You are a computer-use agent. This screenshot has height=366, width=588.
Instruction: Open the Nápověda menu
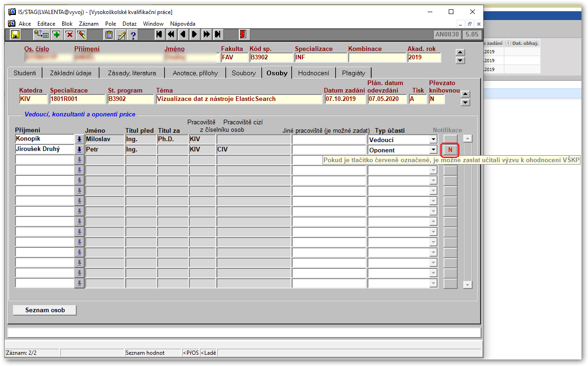(x=183, y=24)
